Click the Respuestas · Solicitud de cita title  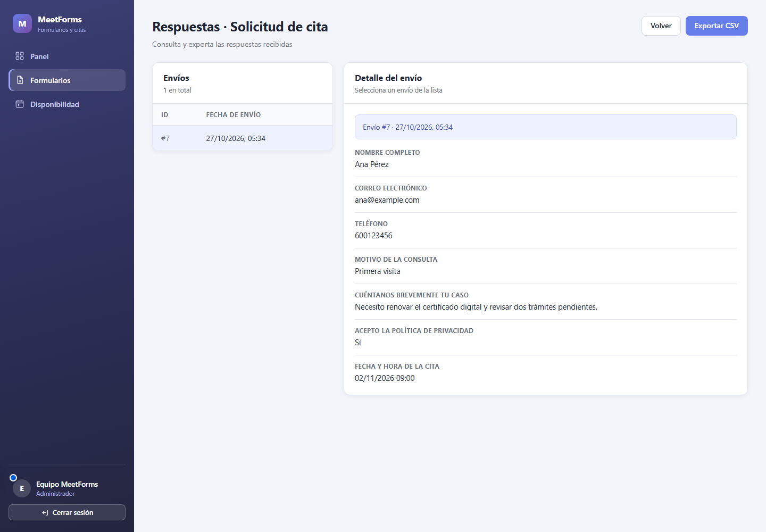tap(240, 27)
